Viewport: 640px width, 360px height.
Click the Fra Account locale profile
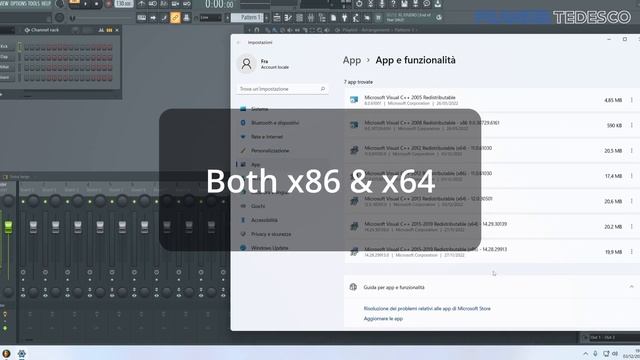pyautogui.click(x=264, y=64)
